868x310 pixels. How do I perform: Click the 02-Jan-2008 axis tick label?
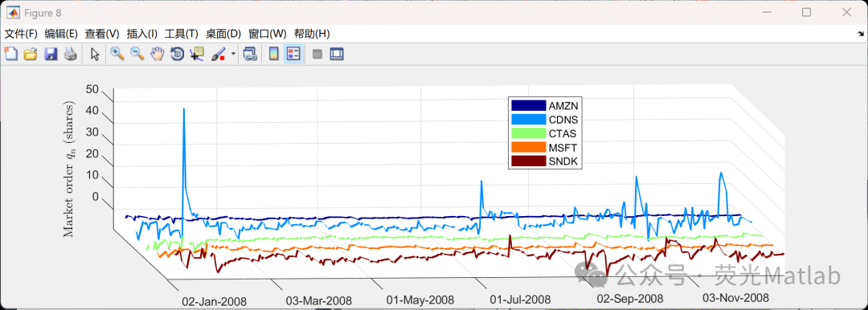coord(215,302)
